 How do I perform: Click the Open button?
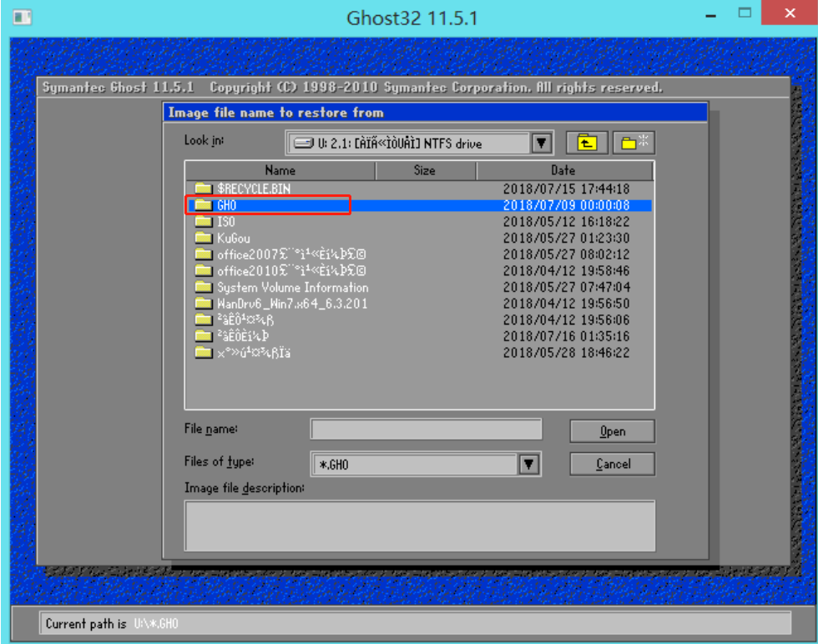pyautogui.click(x=612, y=431)
